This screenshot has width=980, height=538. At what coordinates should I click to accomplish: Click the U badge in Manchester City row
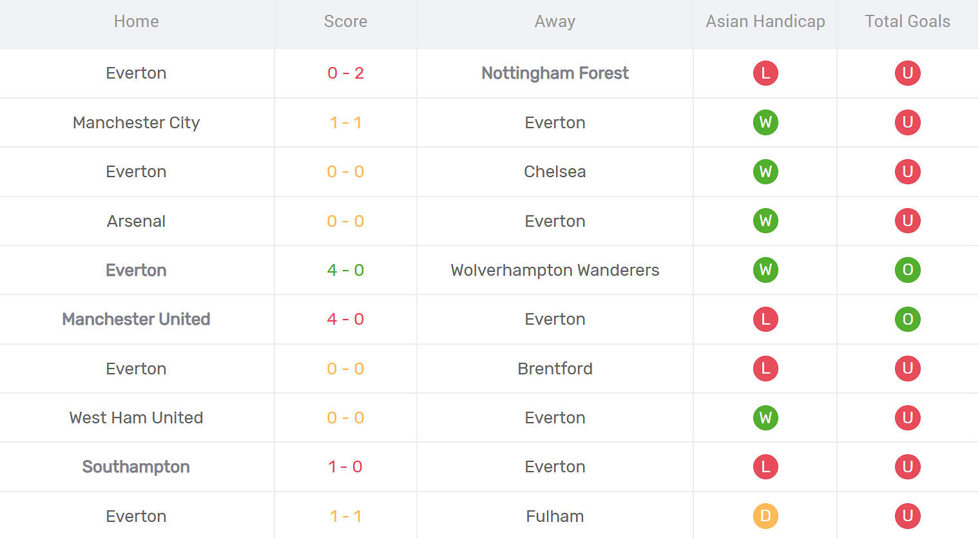point(907,122)
